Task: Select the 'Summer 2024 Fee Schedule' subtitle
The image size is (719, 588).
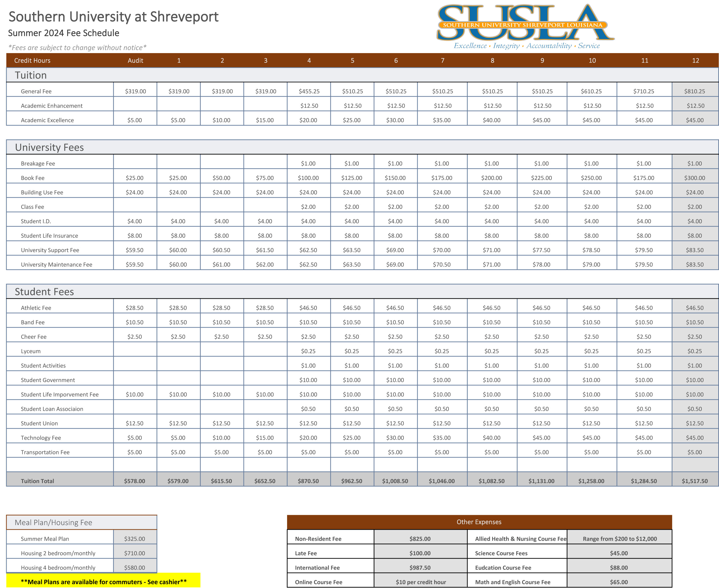Action: (64, 33)
